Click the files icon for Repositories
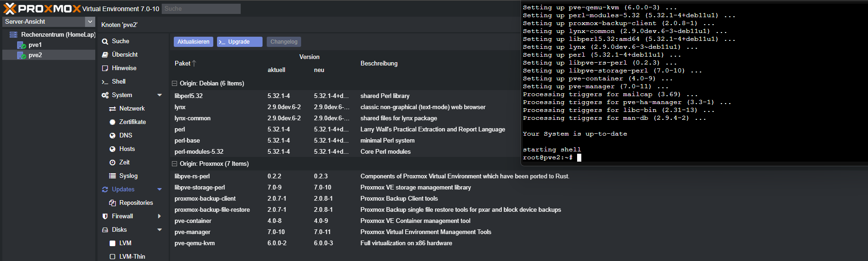Screen dimensions: 868x261 point(112,203)
